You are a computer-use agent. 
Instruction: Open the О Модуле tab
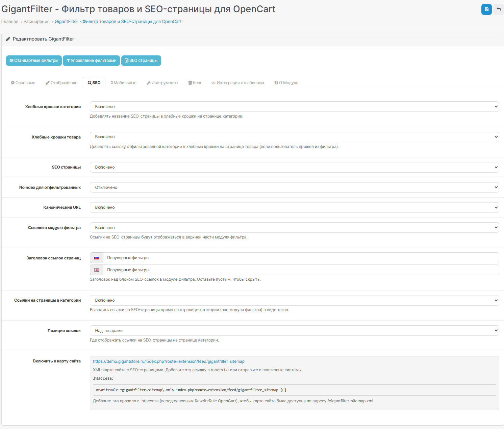point(286,83)
